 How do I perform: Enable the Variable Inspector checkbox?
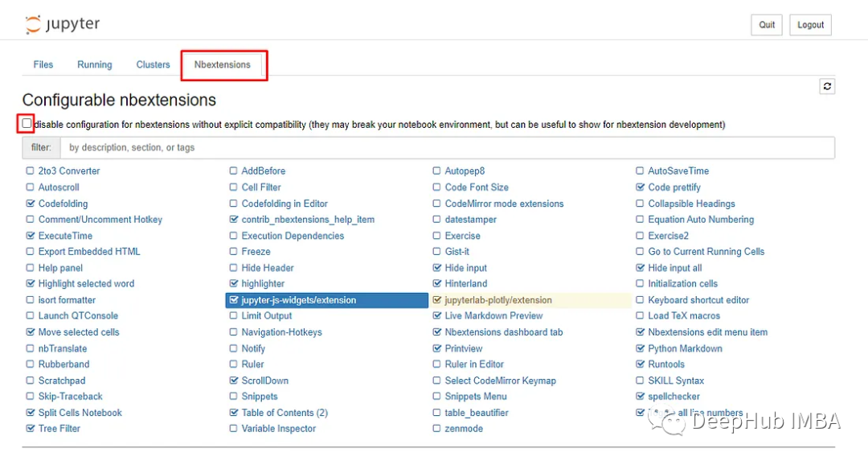(233, 428)
